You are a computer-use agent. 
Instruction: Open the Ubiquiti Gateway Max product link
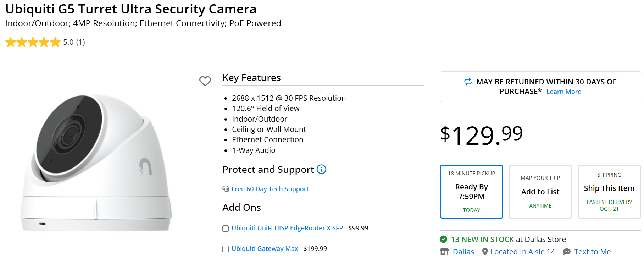pos(265,249)
